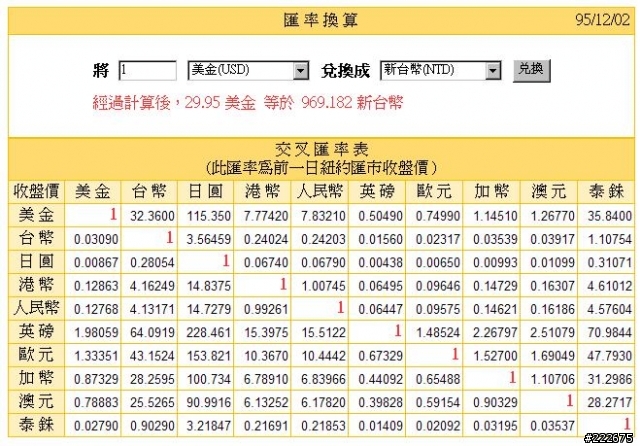The width and height of the screenshot is (640, 446).
Task: Click value 3.56459 in 台幣 row
Action: 209,239
